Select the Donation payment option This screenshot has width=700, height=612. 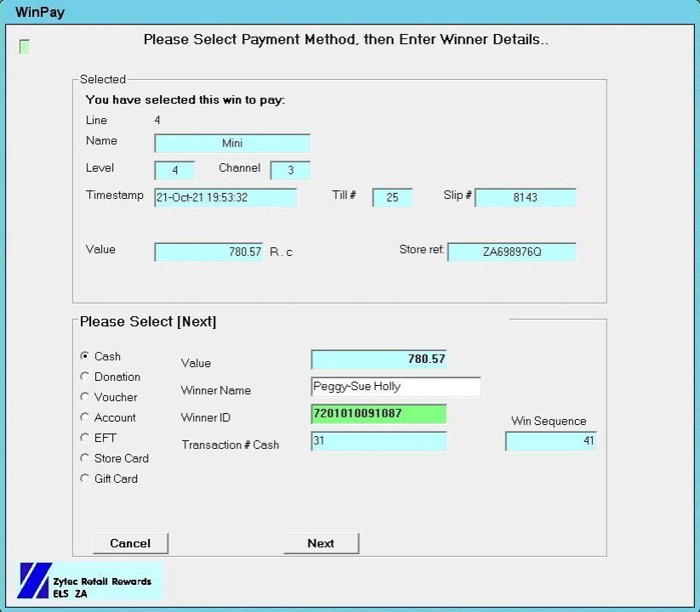[84, 377]
